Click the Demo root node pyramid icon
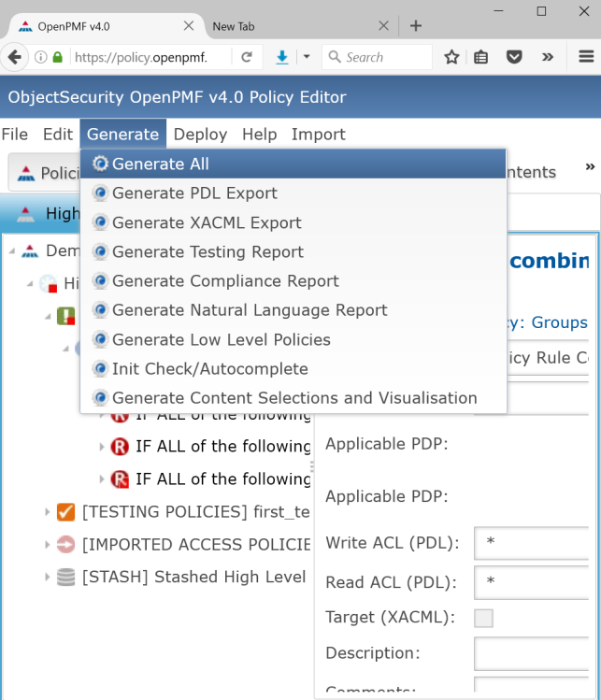Image resolution: width=601 pixels, height=700 pixels. click(x=30, y=250)
